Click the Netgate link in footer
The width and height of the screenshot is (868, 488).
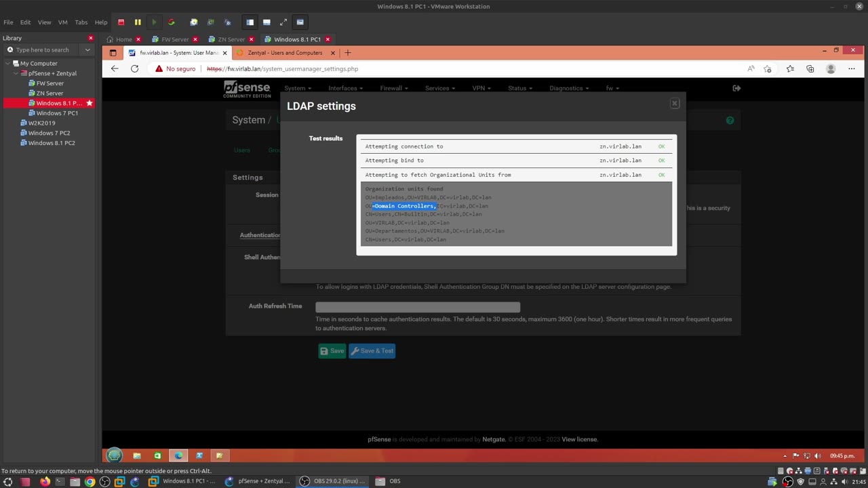click(x=494, y=439)
